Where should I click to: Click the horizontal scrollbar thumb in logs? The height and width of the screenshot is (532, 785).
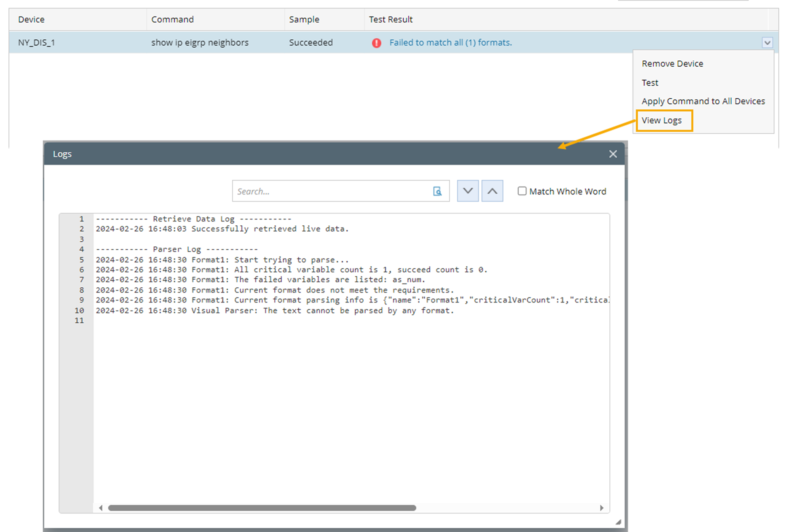pyautogui.click(x=262, y=508)
